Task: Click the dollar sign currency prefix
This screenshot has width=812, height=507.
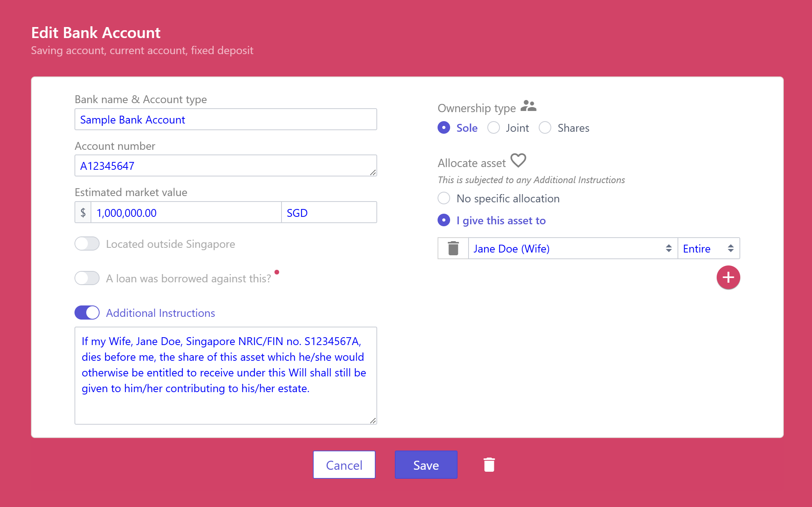Action: click(x=83, y=213)
